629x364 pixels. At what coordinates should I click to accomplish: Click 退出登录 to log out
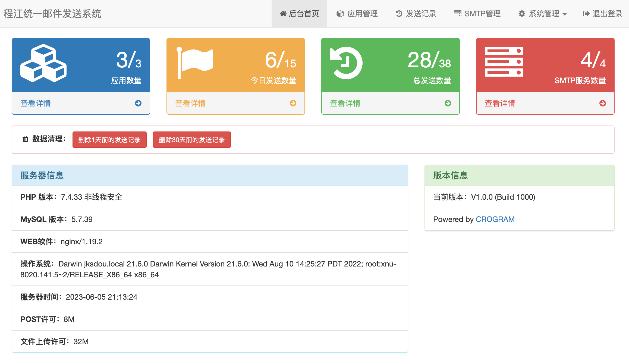tap(603, 14)
